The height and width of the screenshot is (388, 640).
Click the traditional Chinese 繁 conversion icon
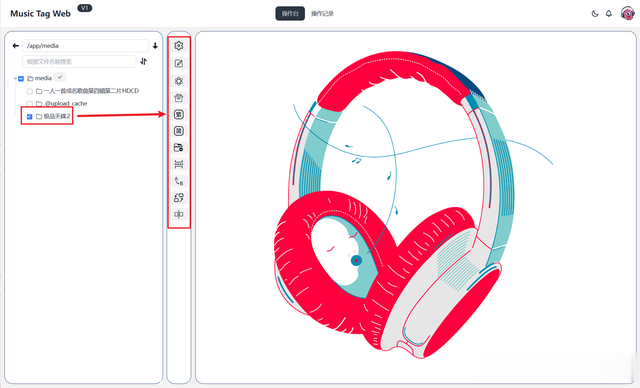pos(178,114)
